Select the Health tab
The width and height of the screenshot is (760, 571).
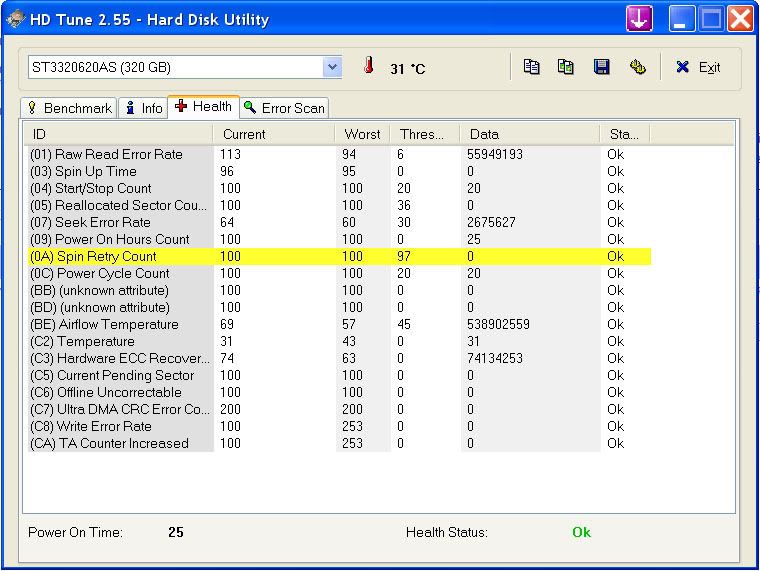[x=204, y=106]
